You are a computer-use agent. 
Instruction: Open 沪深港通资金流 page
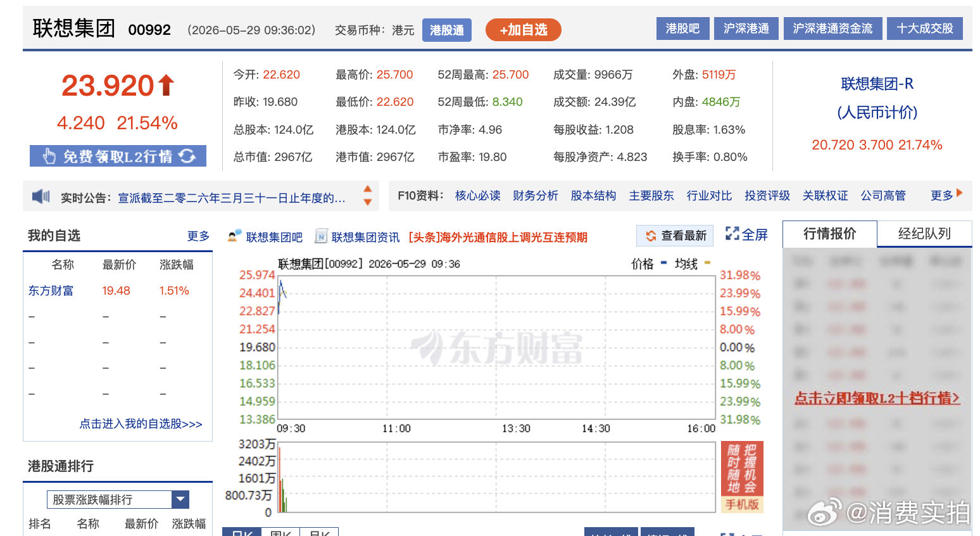[832, 29]
